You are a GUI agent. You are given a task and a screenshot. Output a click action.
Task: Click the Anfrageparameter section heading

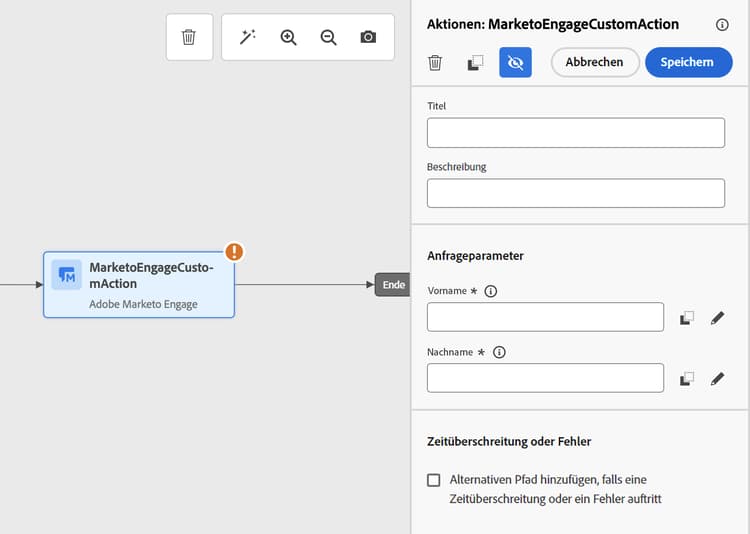pyautogui.click(x=475, y=256)
